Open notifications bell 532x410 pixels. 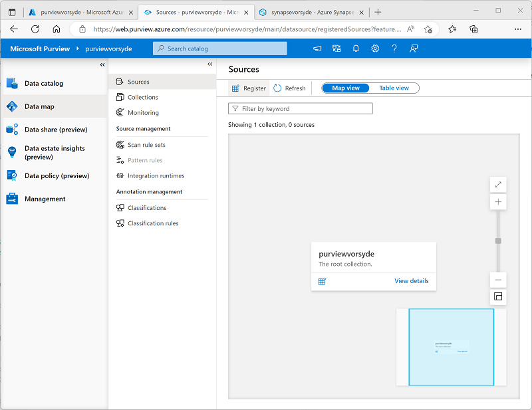tap(356, 49)
